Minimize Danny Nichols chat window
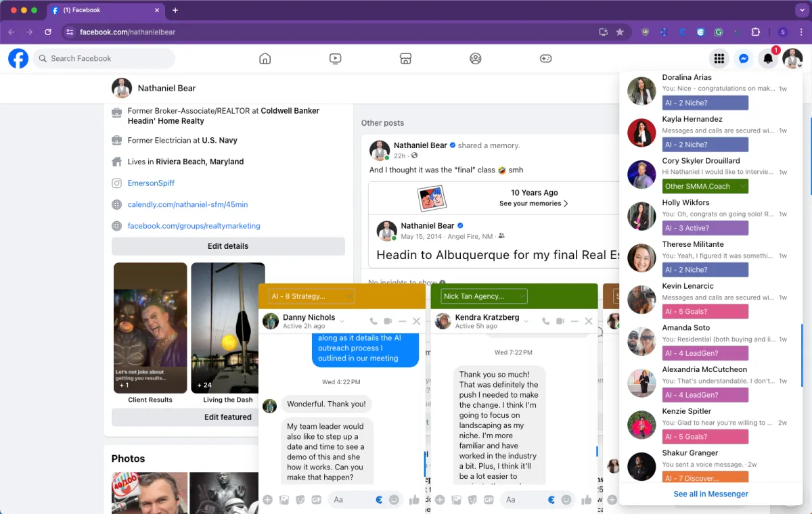Image resolution: width=812 pixels, height=514 pixels. (402, 321)
